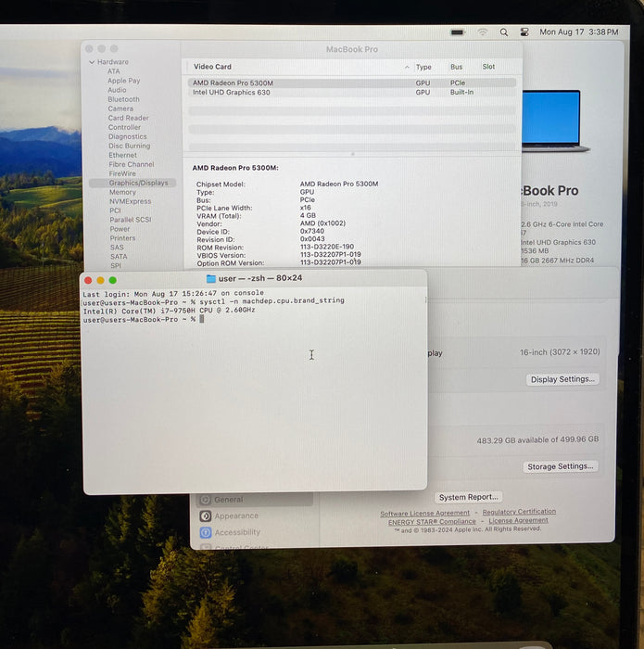
Task: Select Parallel SCSI in the sidebar
Action: click(131, 220)
